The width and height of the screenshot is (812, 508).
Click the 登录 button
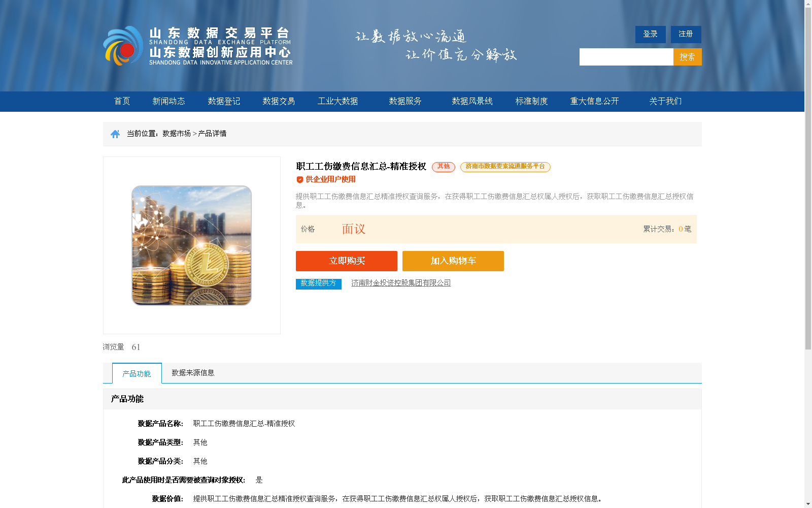651,35
